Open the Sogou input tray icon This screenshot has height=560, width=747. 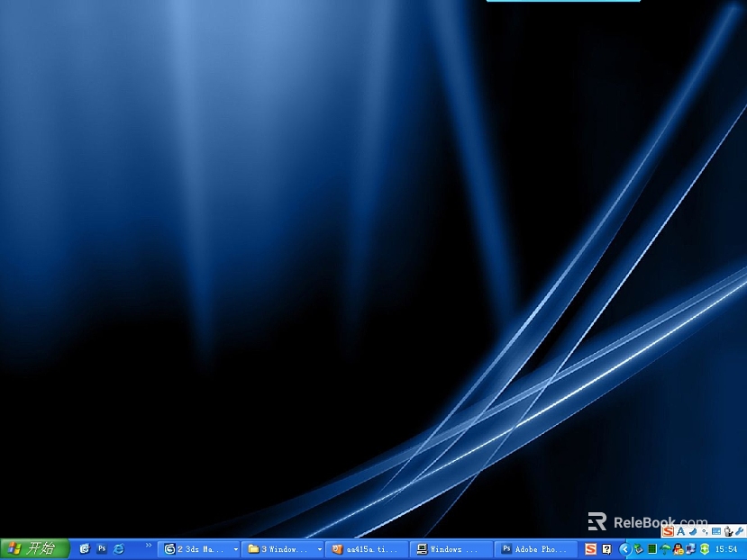pos(589,548)
